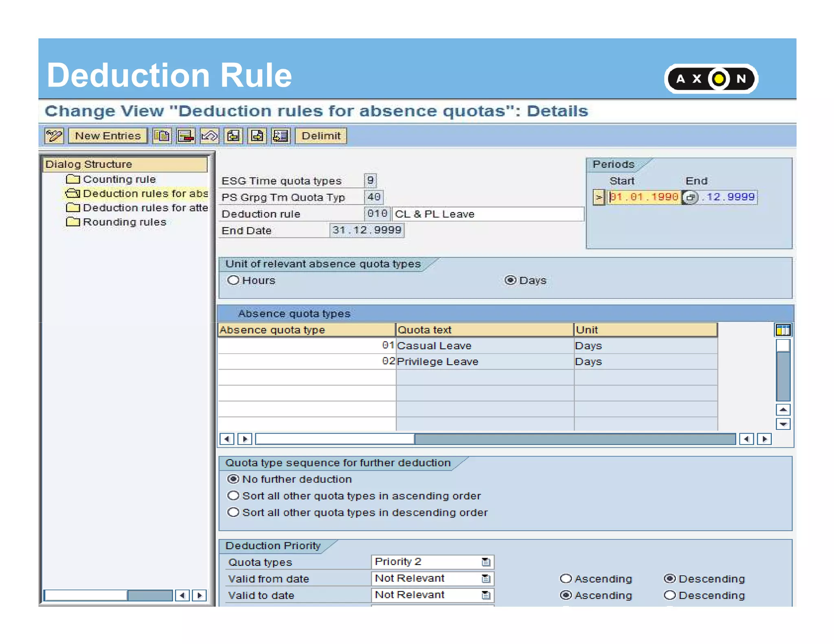Click the New Entries button

coord(108,136)
